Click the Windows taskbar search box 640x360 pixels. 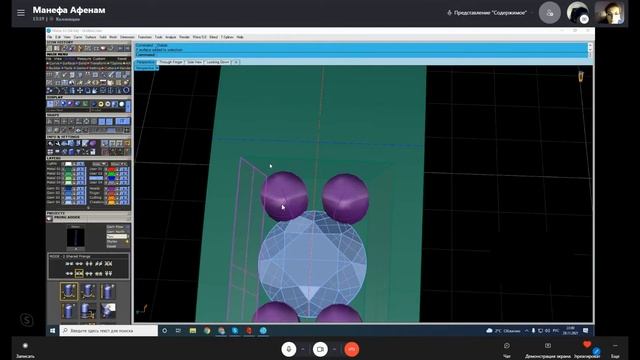click(109, 331)
